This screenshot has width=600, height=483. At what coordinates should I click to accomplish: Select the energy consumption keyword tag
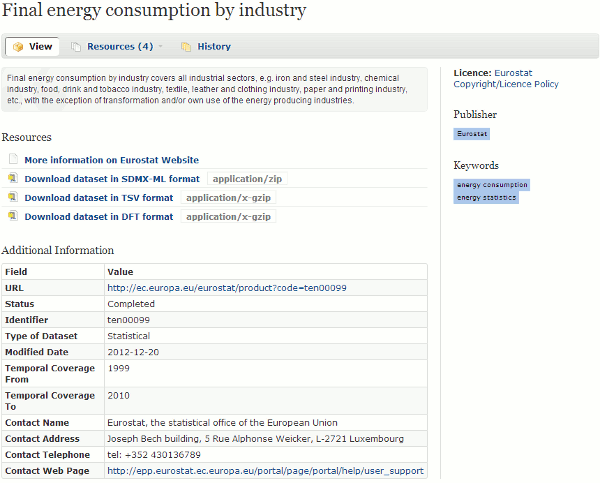point(492,185)
